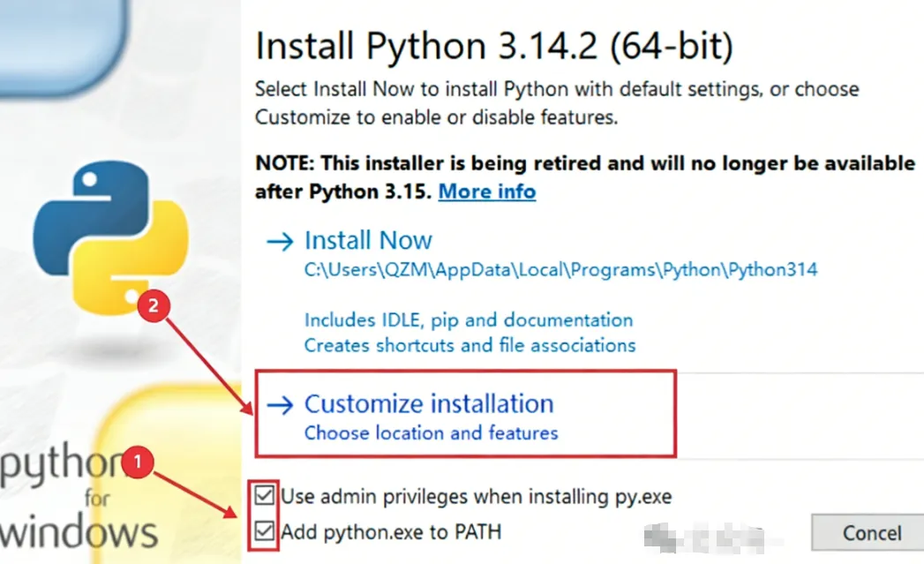924x564 pixels.
Task: Click the 'Use admin privileges when installing py.exe' label
Action: click(476, 496)
